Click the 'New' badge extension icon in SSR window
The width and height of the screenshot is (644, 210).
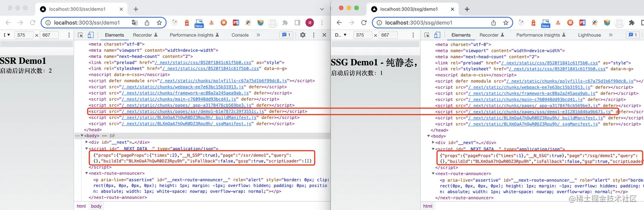pyautogui.click(x=199, y=23)
